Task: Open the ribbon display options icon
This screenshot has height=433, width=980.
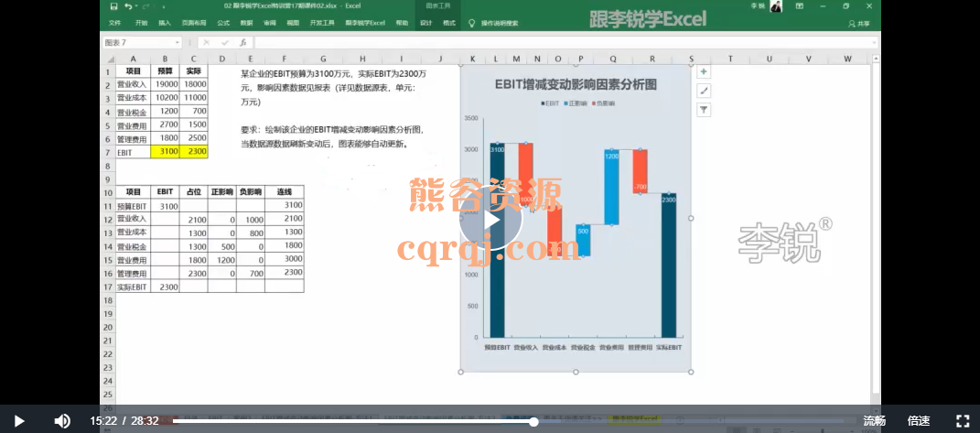Action: tap(800, 6)
